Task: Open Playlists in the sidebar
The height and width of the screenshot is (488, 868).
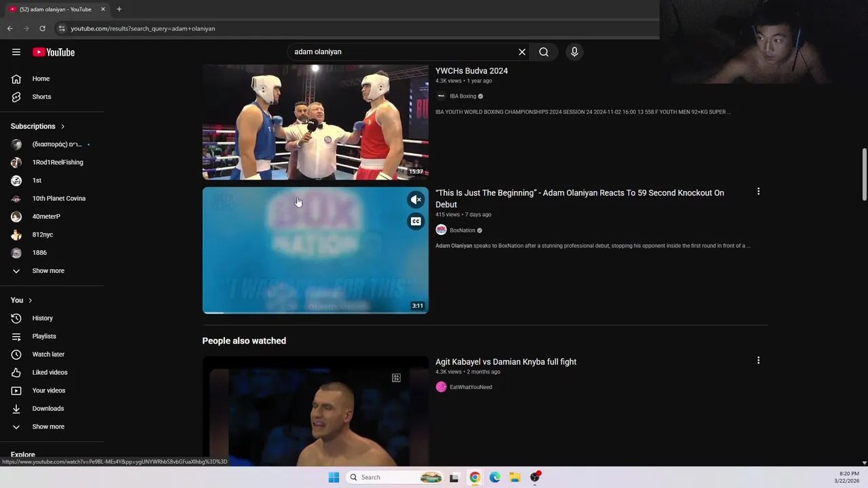Action: tap(52, 336)
